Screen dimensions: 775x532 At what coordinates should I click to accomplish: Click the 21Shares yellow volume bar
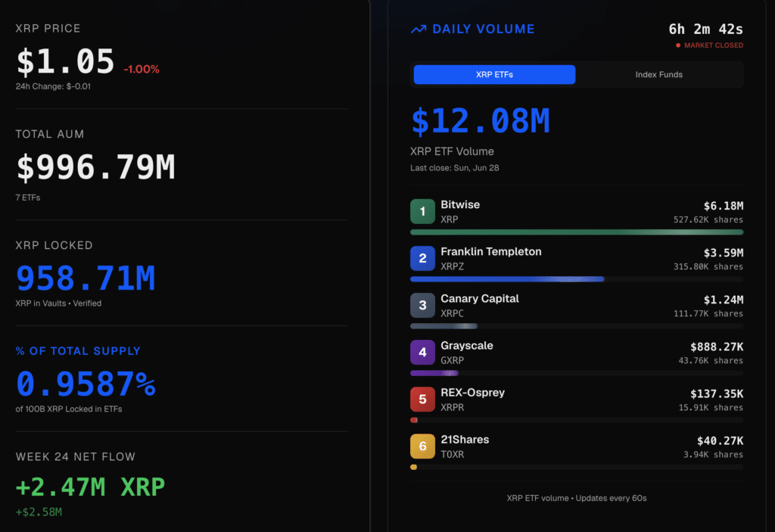click(x=414, y=467)
